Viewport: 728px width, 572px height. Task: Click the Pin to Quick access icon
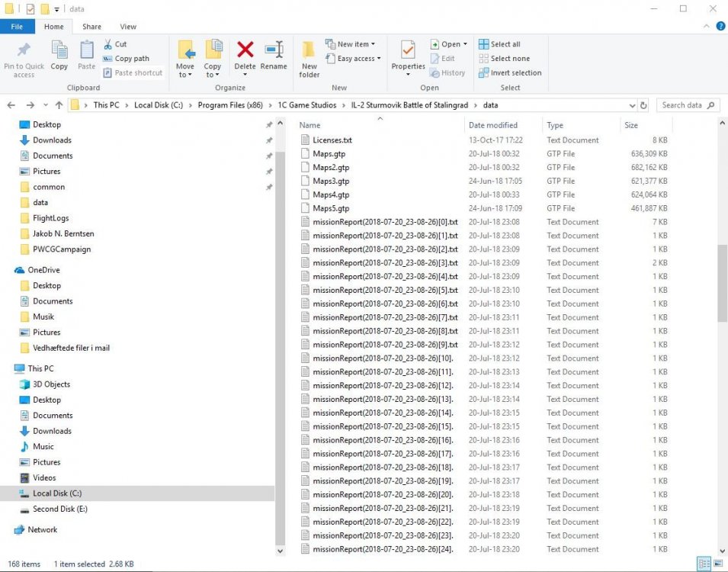[24, 59]
